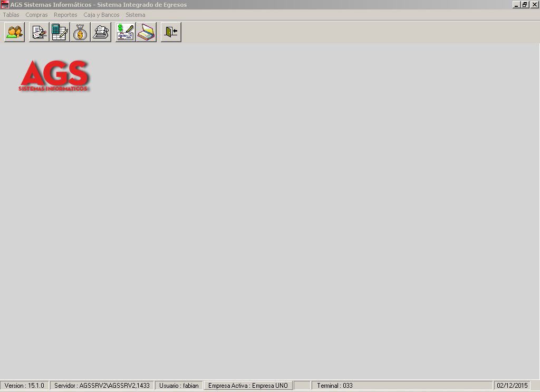The width and height of the screenshot is (540, 392).
Task: Open the Compras menu
Action: [36, 15]
